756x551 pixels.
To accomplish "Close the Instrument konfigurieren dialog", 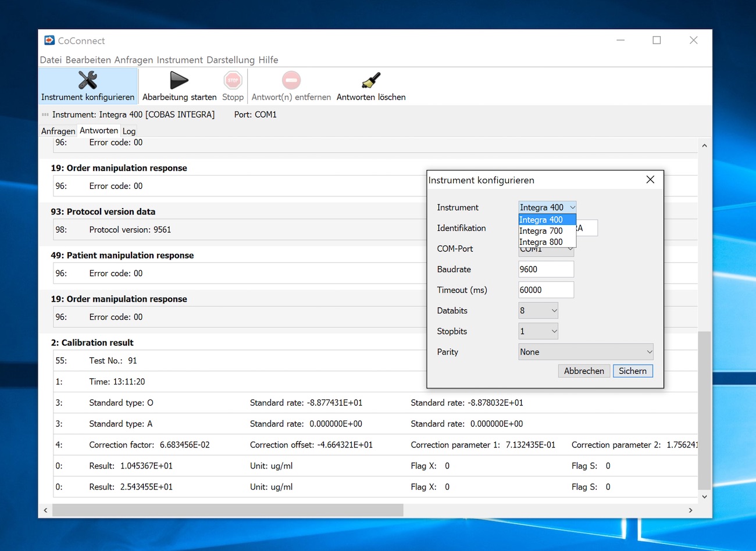I will click(650, 180).
